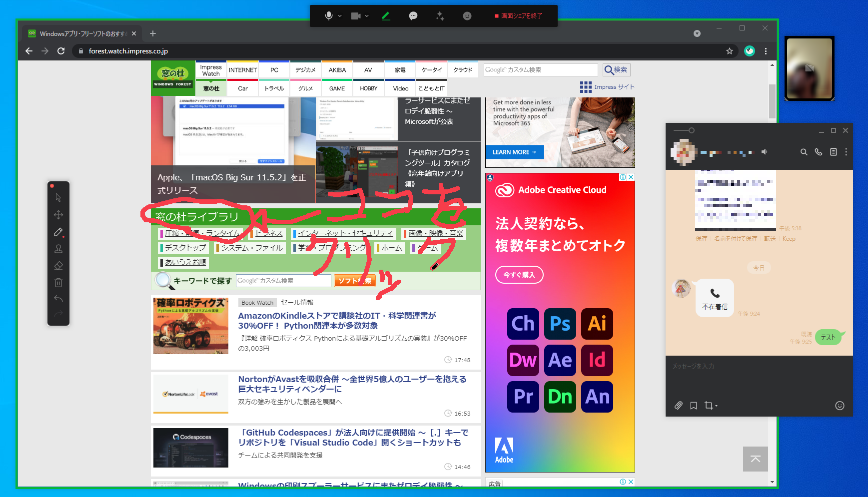Open the Chrome three-dot menu
The width and height of the screenshot is (868, 497).
(766, 51)
